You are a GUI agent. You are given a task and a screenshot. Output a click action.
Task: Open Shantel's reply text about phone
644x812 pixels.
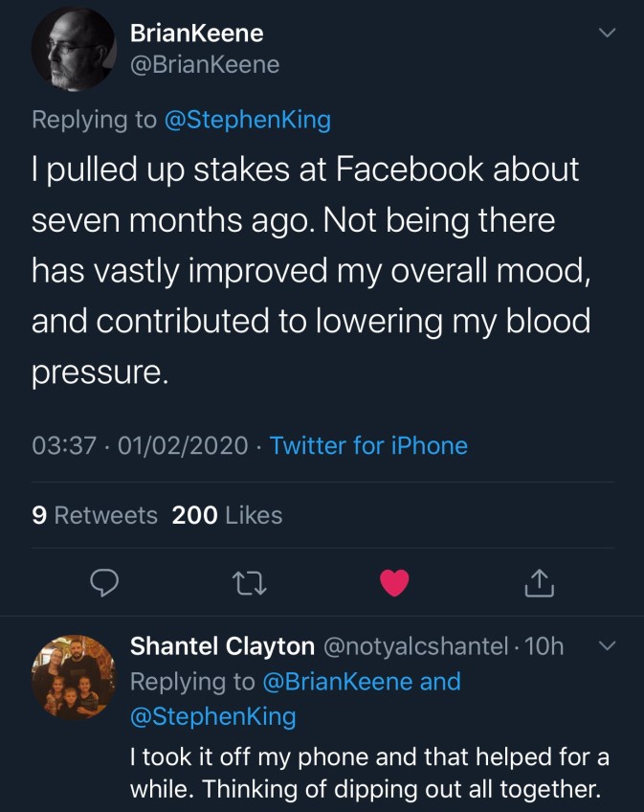point(369,774)
